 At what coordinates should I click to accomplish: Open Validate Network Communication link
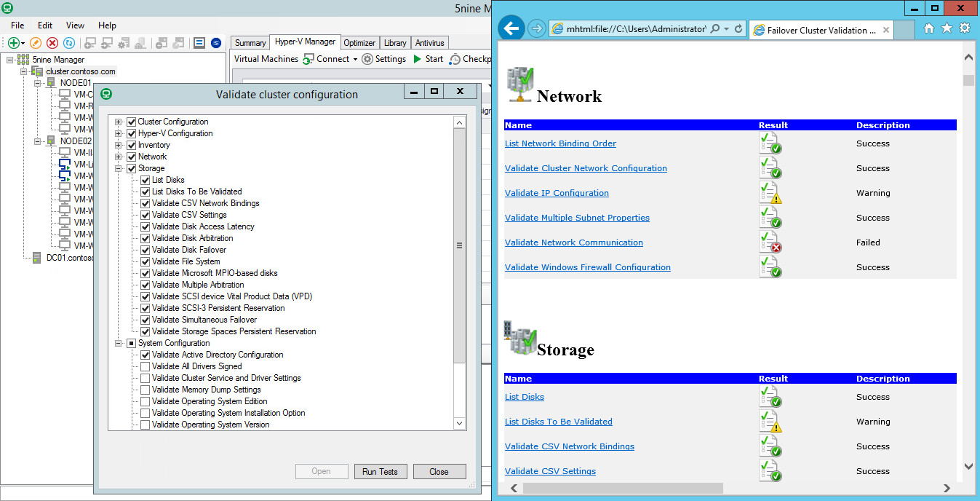[574, 242]
